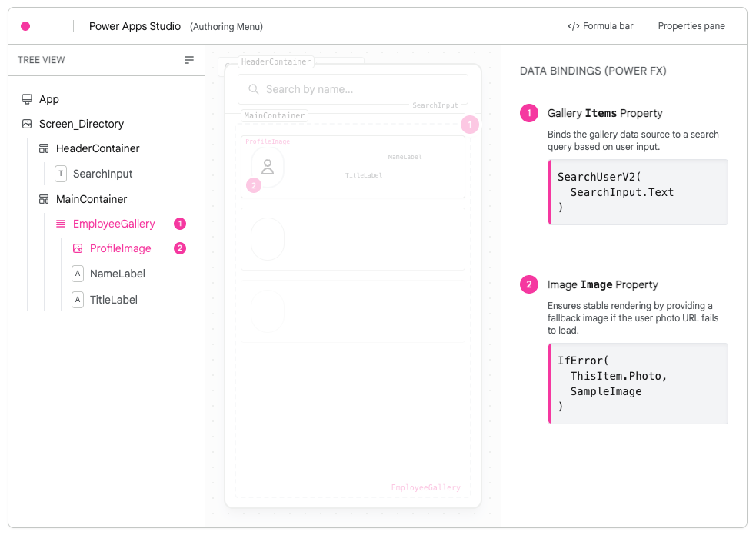Open the Authoring Menu
Screen dimensions: 756x535
(226, 27)
